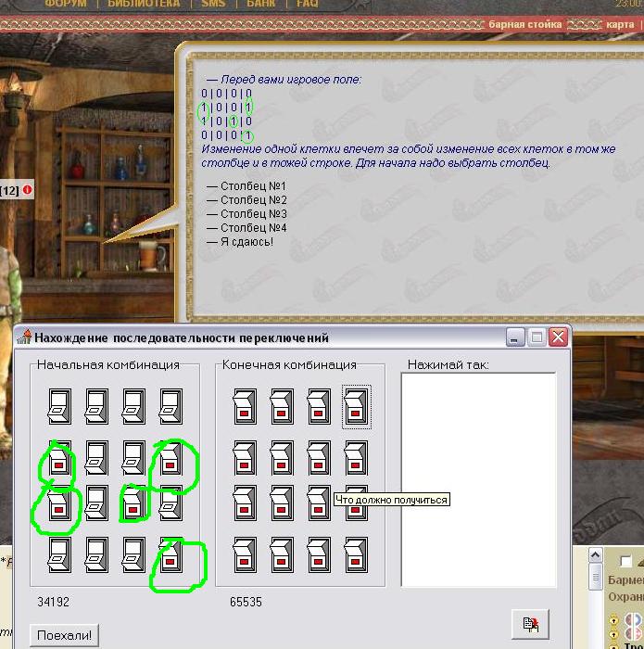
Task: Click the copy result icon button
Action: pos(531,624)
